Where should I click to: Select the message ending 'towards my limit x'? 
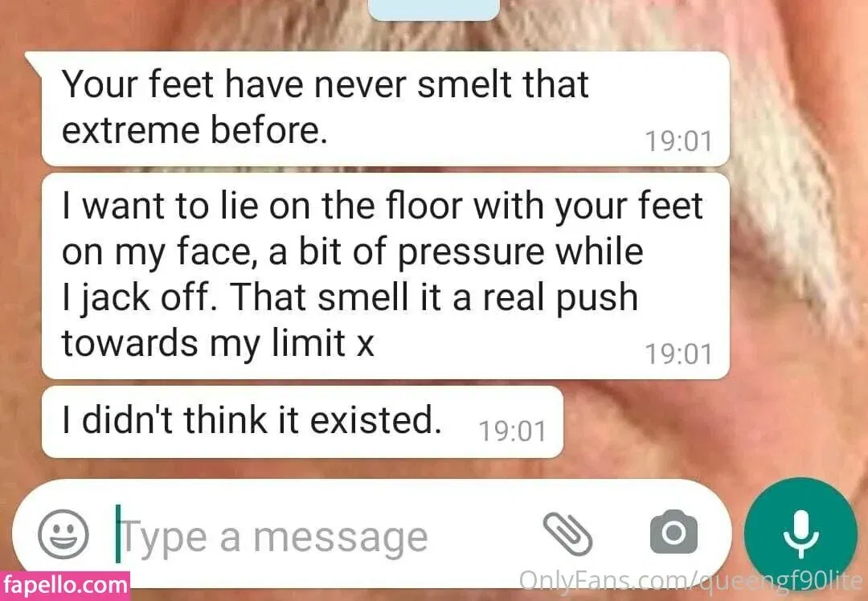point(385,276)
